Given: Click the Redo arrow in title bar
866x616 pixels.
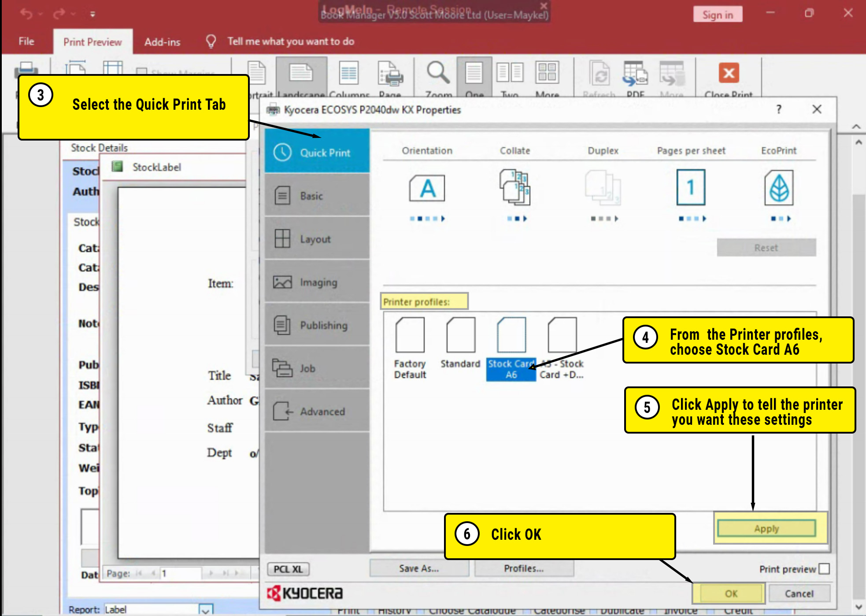Looking at the screenshot, I should tap(59, 14).
